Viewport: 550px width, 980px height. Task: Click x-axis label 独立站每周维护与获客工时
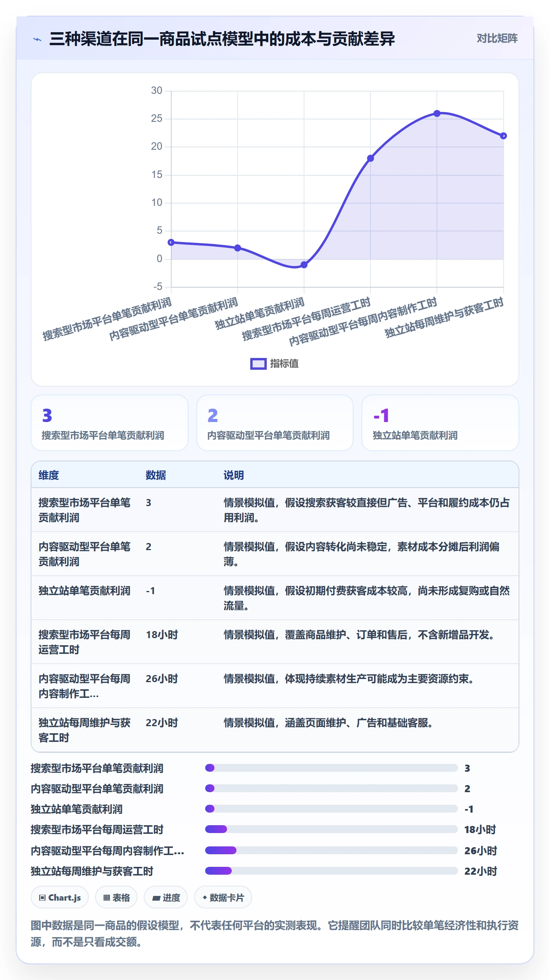click(444, 317)
